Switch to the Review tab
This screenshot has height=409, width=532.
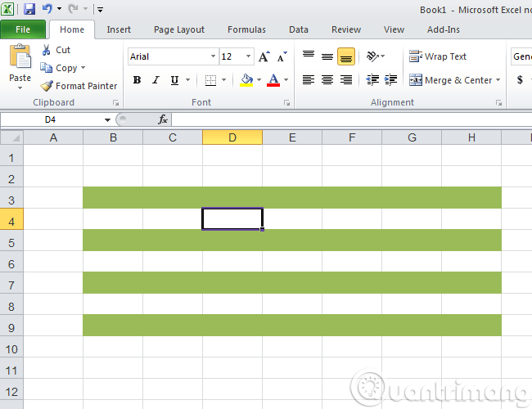pos(346,29)
